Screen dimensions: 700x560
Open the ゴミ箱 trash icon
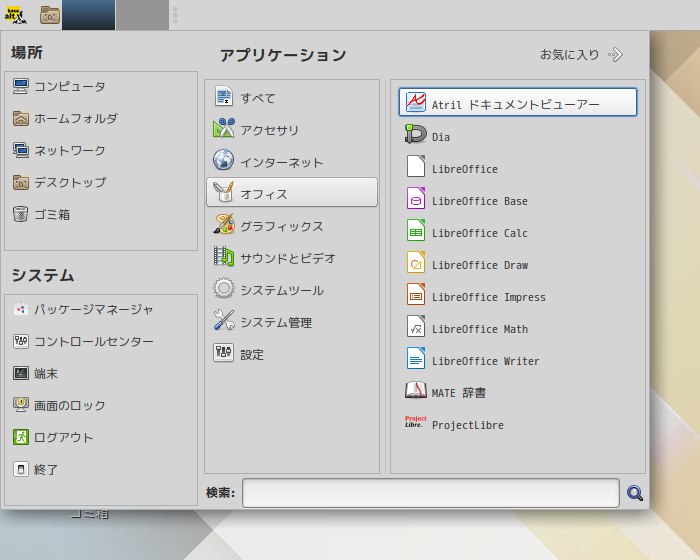21,214
